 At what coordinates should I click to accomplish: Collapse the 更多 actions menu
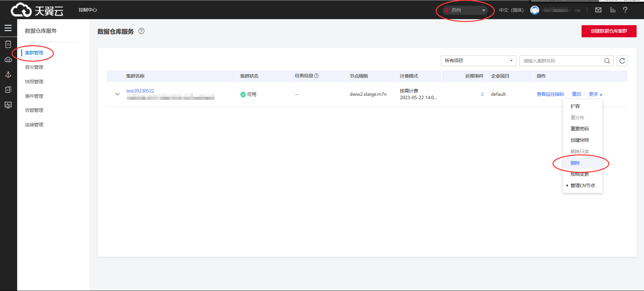click(595, 94)
